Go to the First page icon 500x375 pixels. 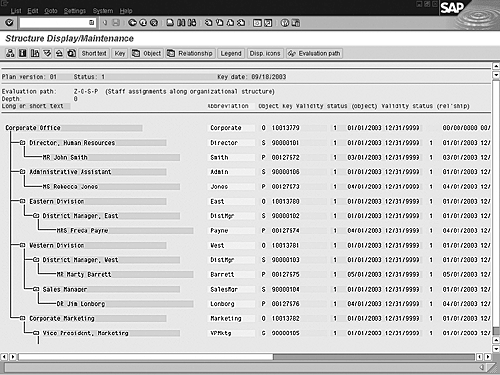point(209,23)
